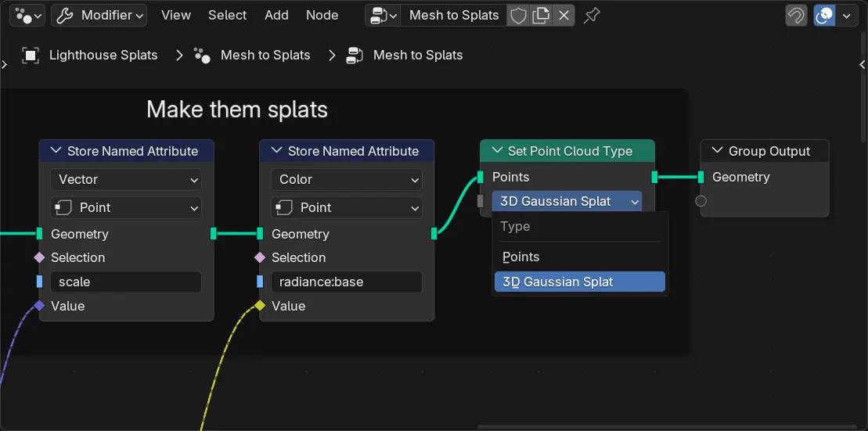Open the Vector data type dropdown
The width and height of the screenshot is (868, 431).
[x=126, y=180]
